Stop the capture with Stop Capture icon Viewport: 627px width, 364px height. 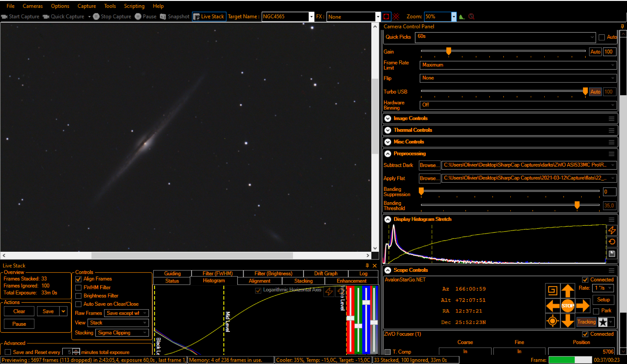(96, 17)
